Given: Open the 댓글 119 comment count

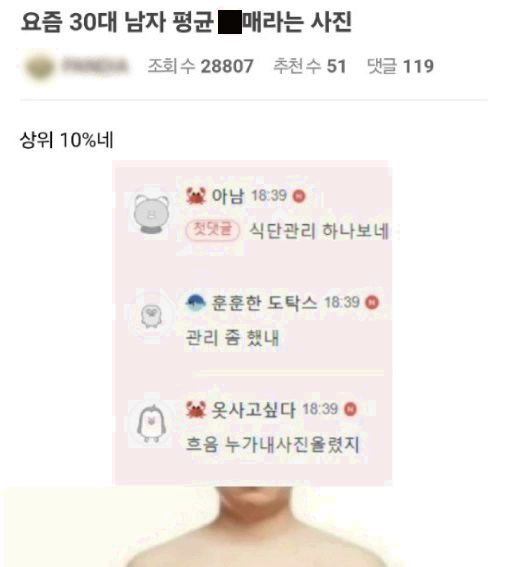Looking at the screenshot, I should point(400,67).
